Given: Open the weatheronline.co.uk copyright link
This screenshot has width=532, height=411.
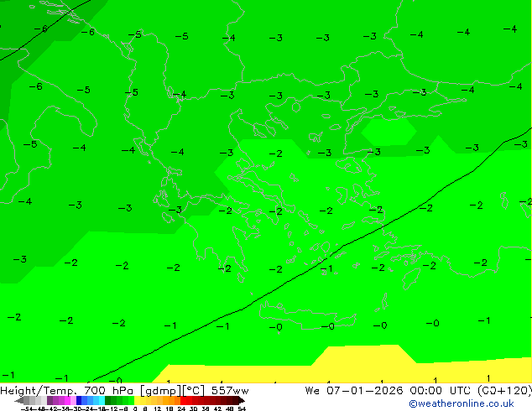Looking at the screenshot, I should click(461, 403).
